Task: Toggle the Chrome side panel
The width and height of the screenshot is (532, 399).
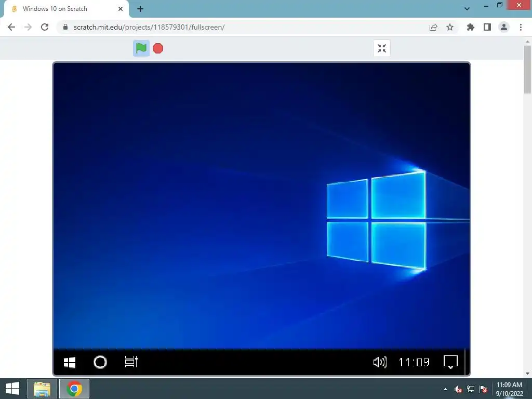Action: pyautogui.click(x=487, y=27)
